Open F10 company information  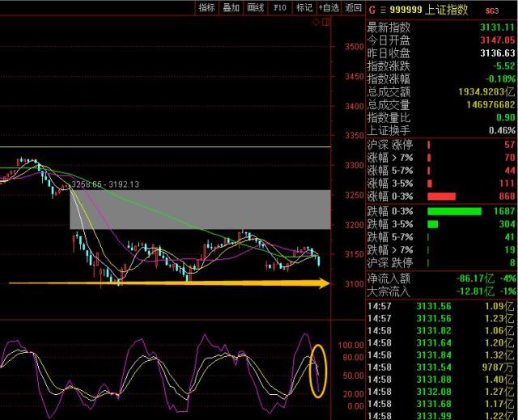(x=280, y=8)
